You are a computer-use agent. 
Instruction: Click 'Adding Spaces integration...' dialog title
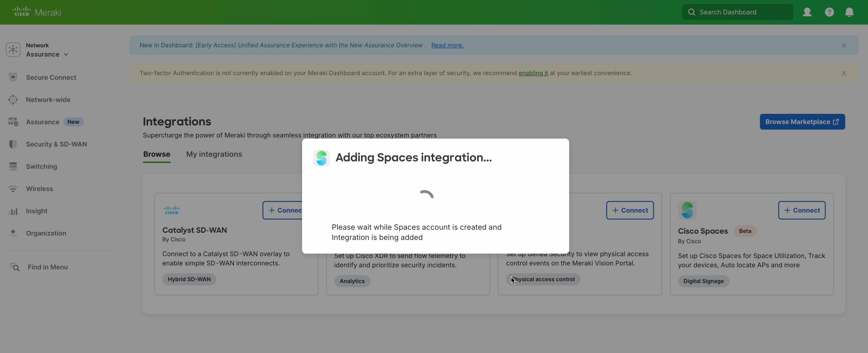(x=413, y=157)
